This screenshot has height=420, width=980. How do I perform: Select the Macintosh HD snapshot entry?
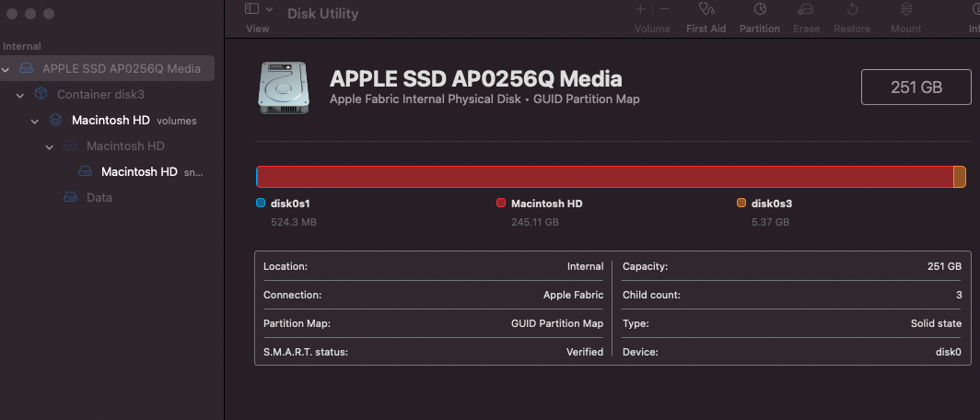pos(139,171)
